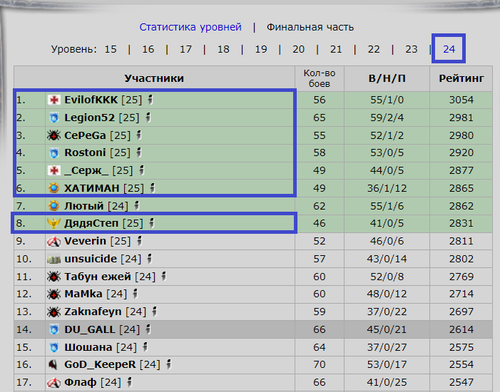
Task: Open the info icon after unsuicide [24]
Action: (x=150, y=258)
